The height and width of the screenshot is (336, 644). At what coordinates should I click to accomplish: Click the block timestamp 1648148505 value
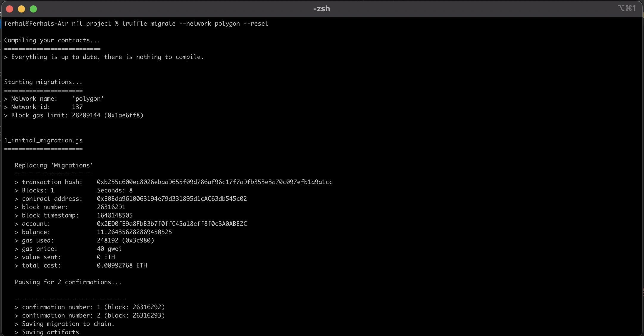pyautogui.click(x=115, y=215)
